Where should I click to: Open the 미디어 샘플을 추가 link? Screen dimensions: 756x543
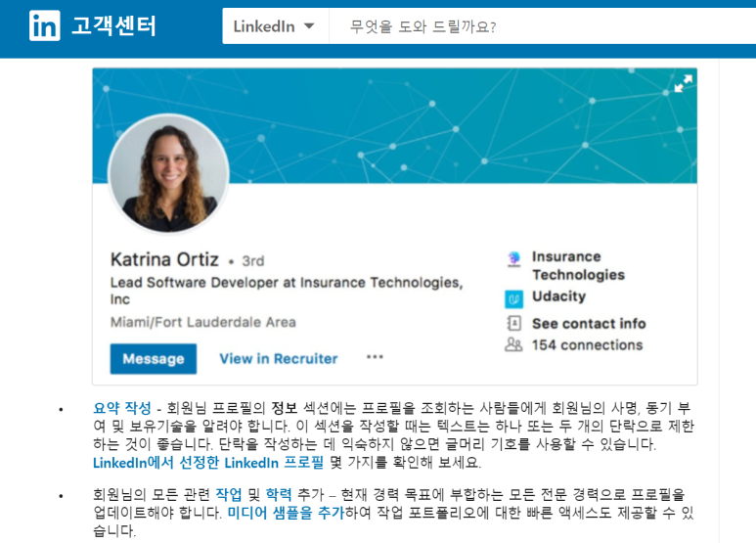(286, 512)
